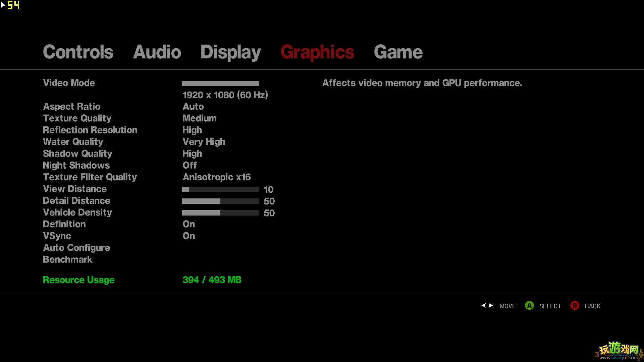Image resolution: width=644 pixels, height=362 pixels.
Task: Adjust Detail Distance slider value
Action: point(220,201)
